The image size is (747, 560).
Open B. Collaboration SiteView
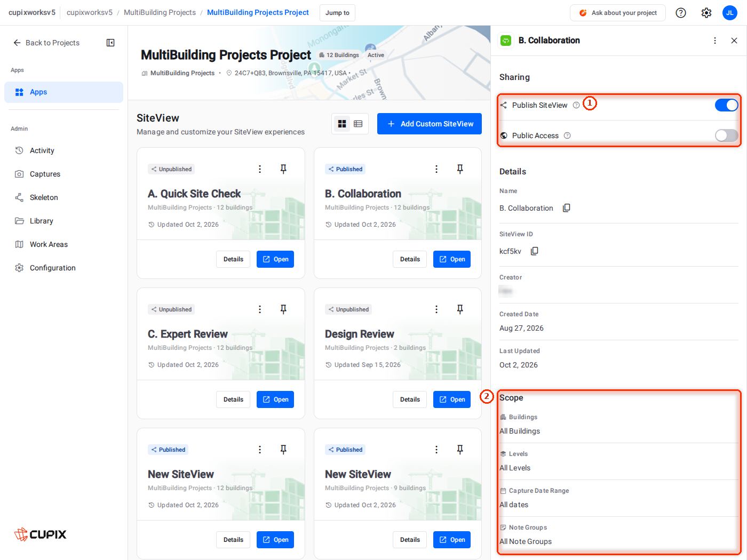(452, 259)
